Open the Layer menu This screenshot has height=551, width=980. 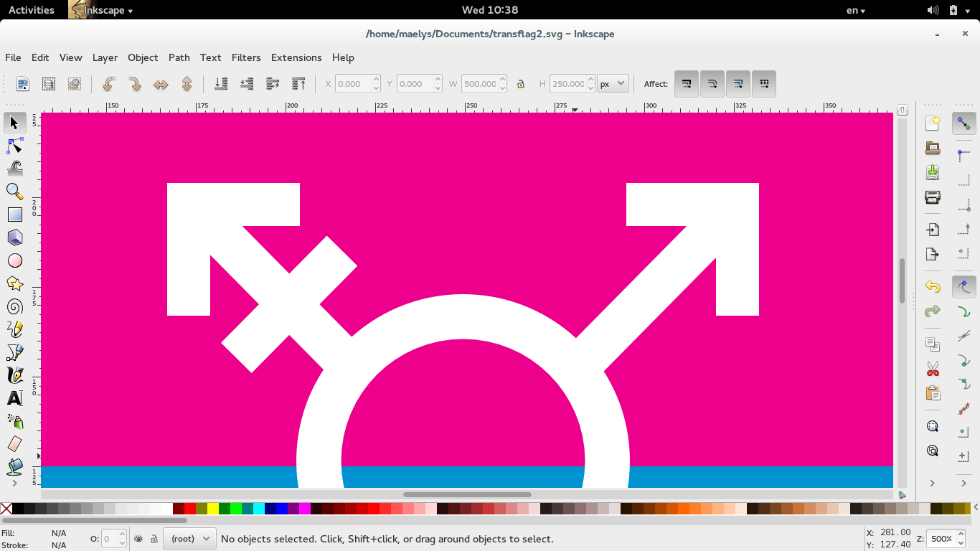(105, 57)
